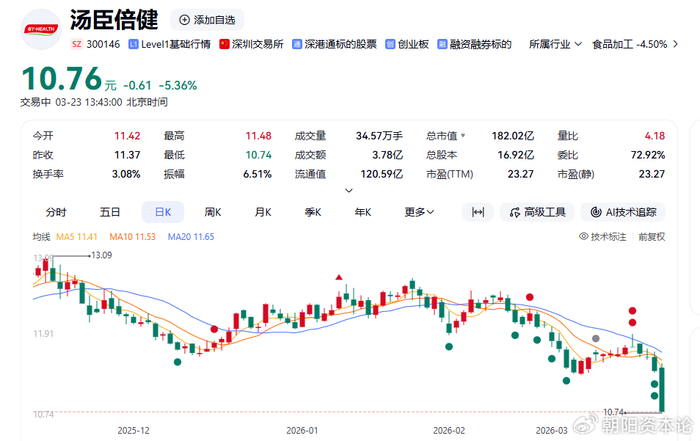Click the MA20 11.65 indicator label

pyautogui.click(x=191, y=237)
